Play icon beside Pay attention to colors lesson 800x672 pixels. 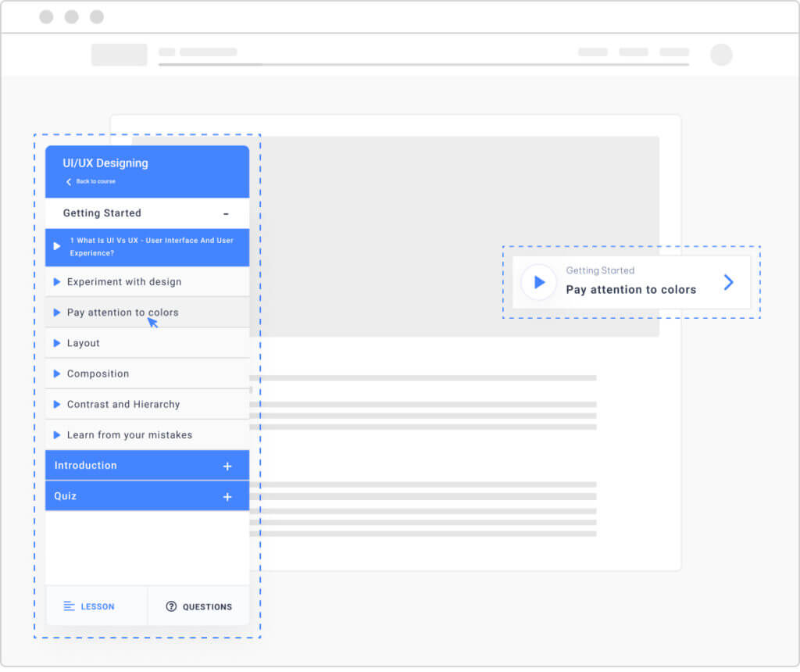coord(56,313)
